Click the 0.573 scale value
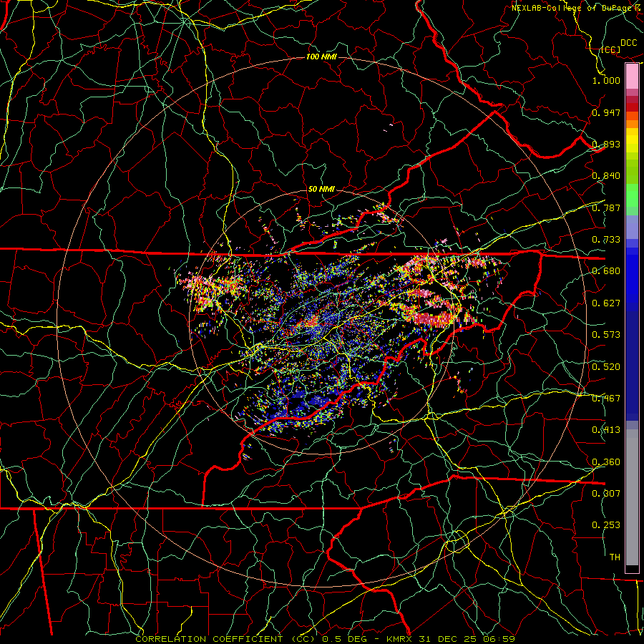The image size is (644, 644). tap(606, 335)
